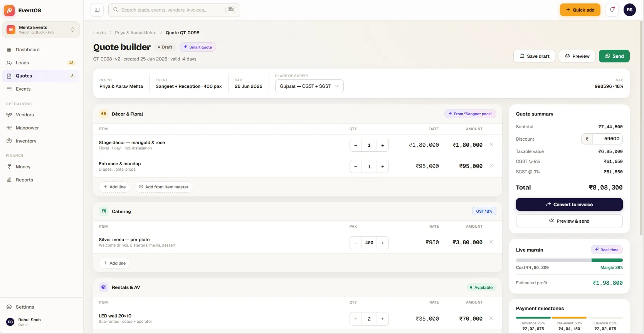Open Settings in the sidebar
The height and width of the screenshot is (334, 644).
pos(41,307)
